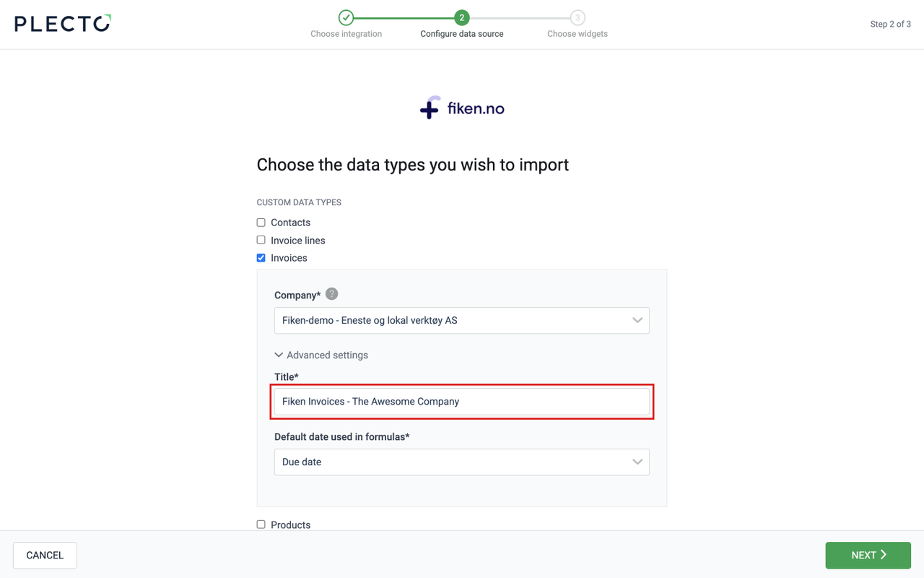924x578 pixels.
Task: Open the Default date dropdown
Action: [461, 462]
